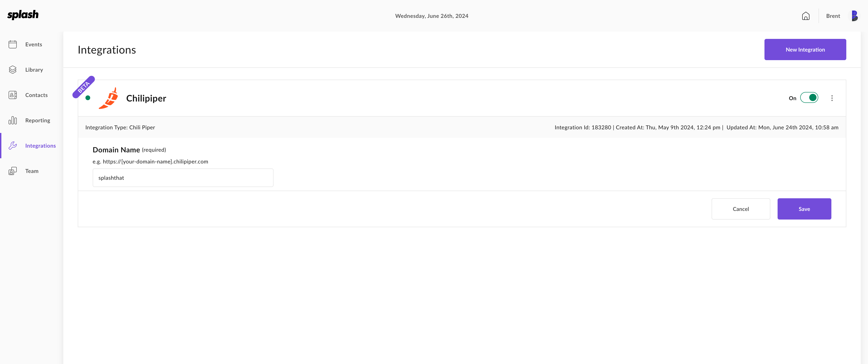The width and height of the screenshot is (868, 364).
Task: Click the Chilipiper integration title
Action: click(146, 98)
